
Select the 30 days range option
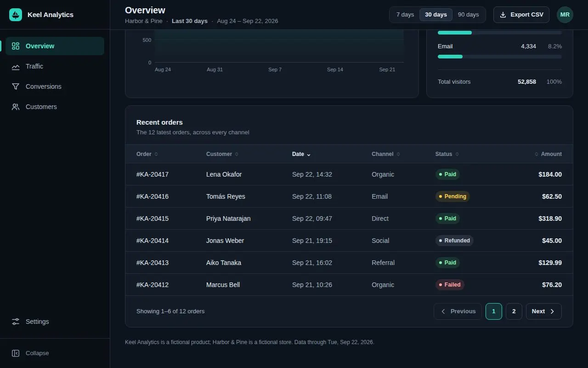pyautogui.click(x=436, y=15)
